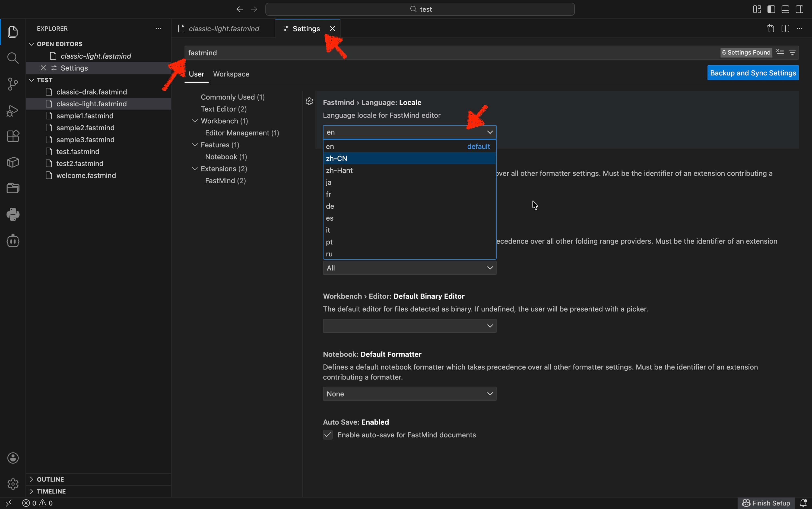This screenshot has height=509, width=812.
Task: Open the Source Control view
Action: [x=13, y=84]
